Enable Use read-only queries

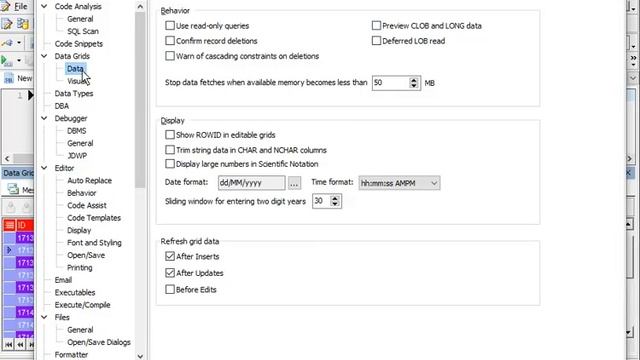coord(170,26)
